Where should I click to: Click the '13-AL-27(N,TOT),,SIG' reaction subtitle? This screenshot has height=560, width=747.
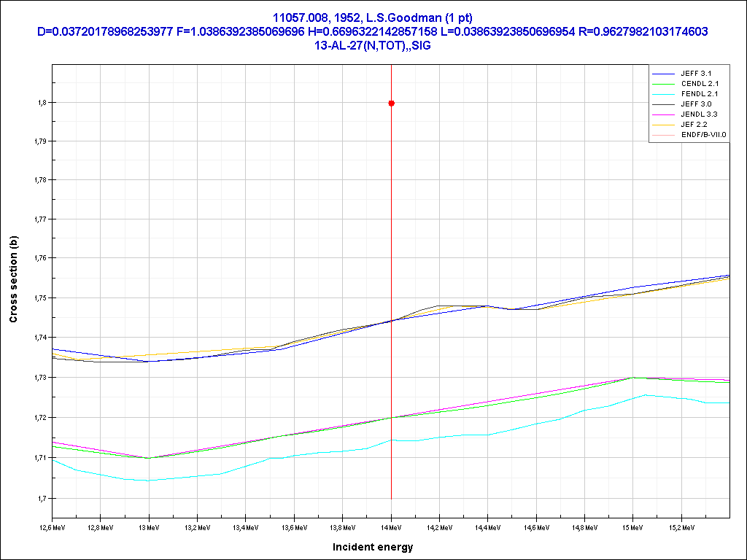click(373, 45)
